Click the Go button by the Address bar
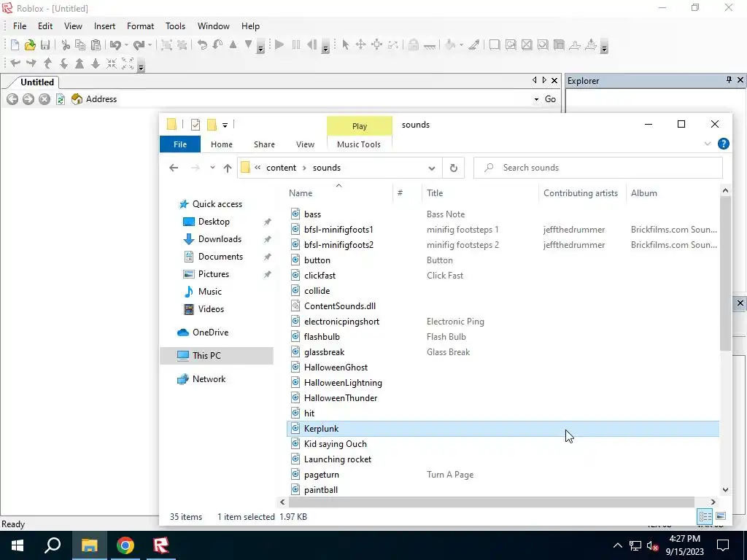 [x=550, y=99]
